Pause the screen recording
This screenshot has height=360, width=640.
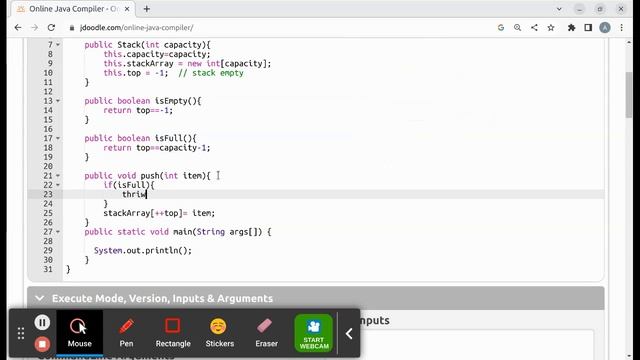42,322
